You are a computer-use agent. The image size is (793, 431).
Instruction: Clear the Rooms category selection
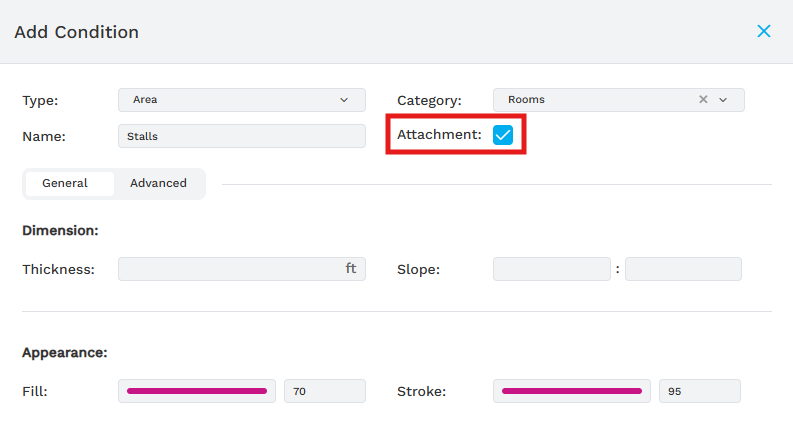703,100
